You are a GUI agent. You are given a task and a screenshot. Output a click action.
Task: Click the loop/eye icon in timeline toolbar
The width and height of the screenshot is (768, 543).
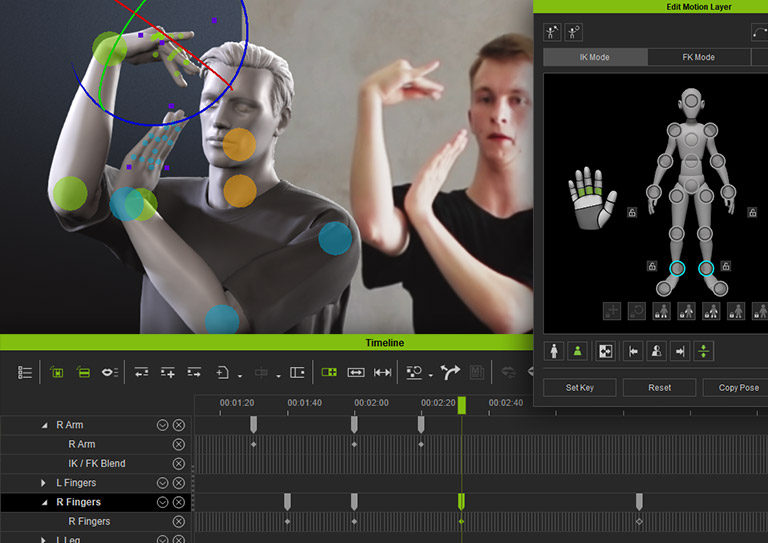[x=109, y=372]
